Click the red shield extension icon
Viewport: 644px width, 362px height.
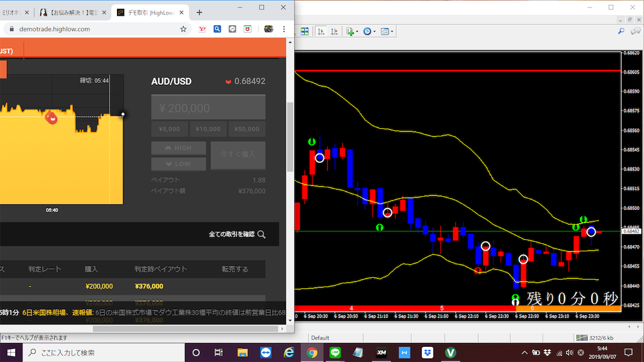[247, 29]
